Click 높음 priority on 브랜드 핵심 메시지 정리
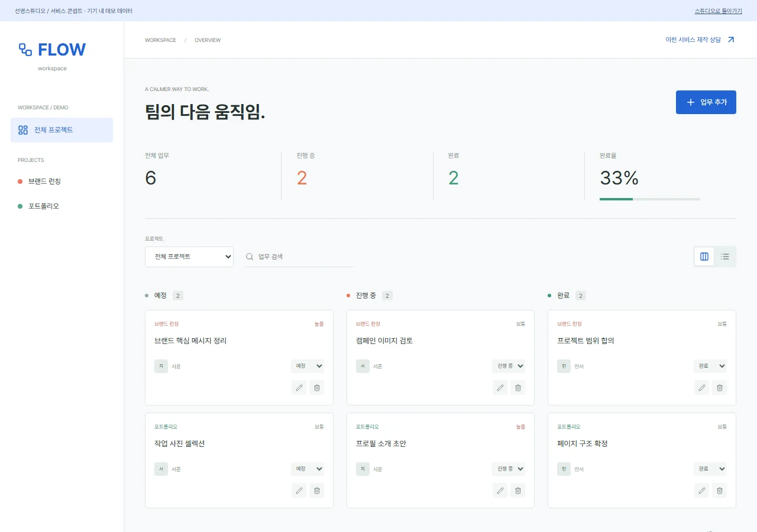Viewport: 757px width, 532px height. coord(319,324)
